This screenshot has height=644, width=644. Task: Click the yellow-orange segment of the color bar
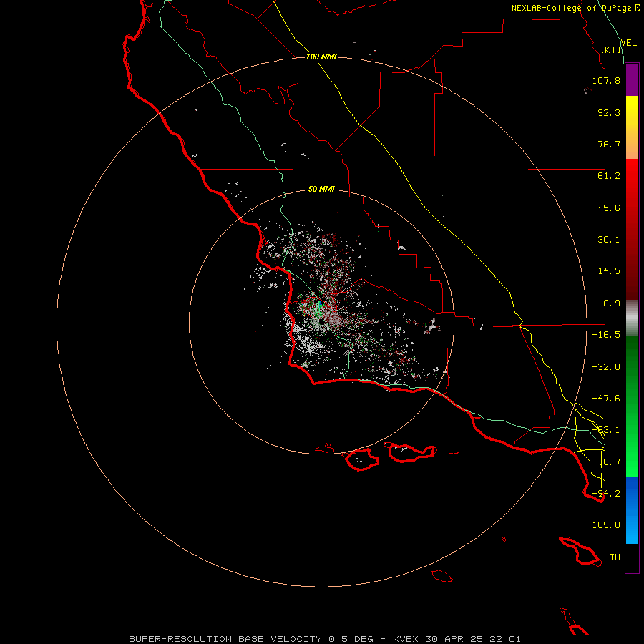click(x=632, y=127)
